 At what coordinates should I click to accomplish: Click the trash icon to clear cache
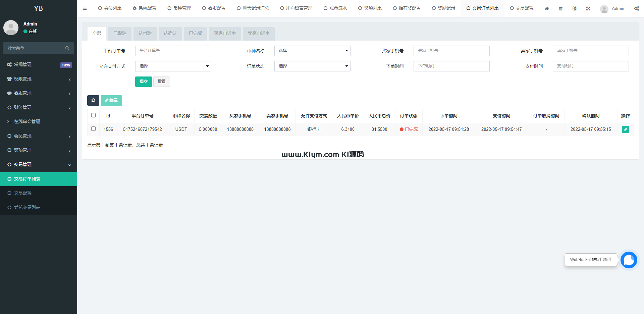pos(561,8)
